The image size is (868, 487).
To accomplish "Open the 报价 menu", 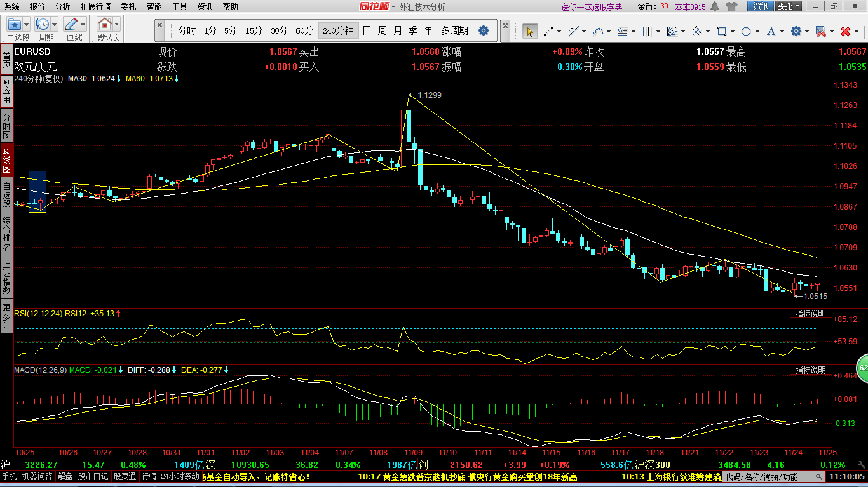I will [37, 6].
